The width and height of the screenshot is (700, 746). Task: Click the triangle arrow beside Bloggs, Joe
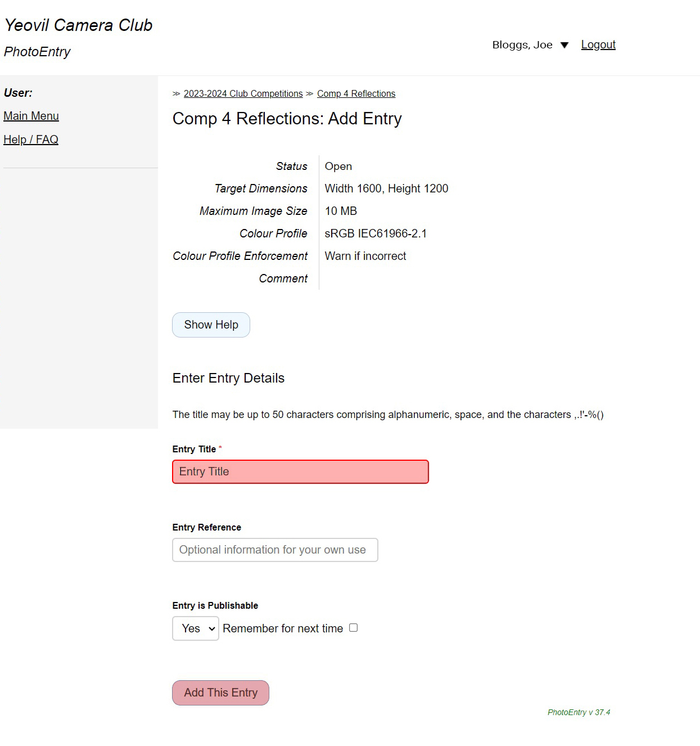564,45
